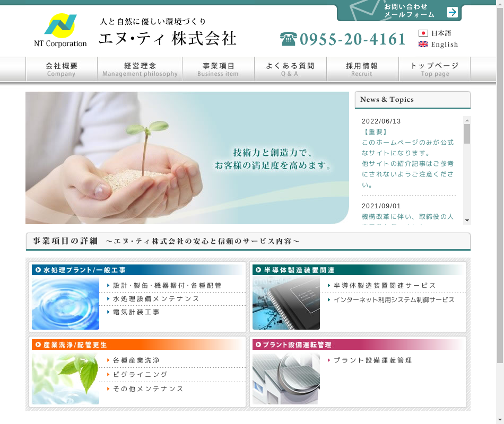Switch language to English
504x424 pixels.
tap(444, 45)
